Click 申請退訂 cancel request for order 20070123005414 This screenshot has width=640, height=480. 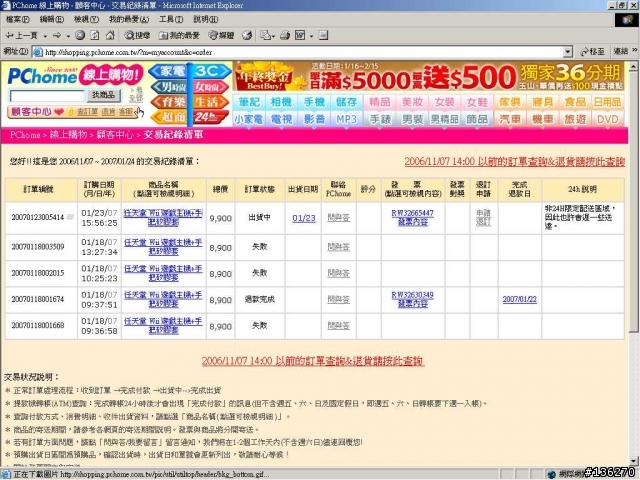point(484,218)
